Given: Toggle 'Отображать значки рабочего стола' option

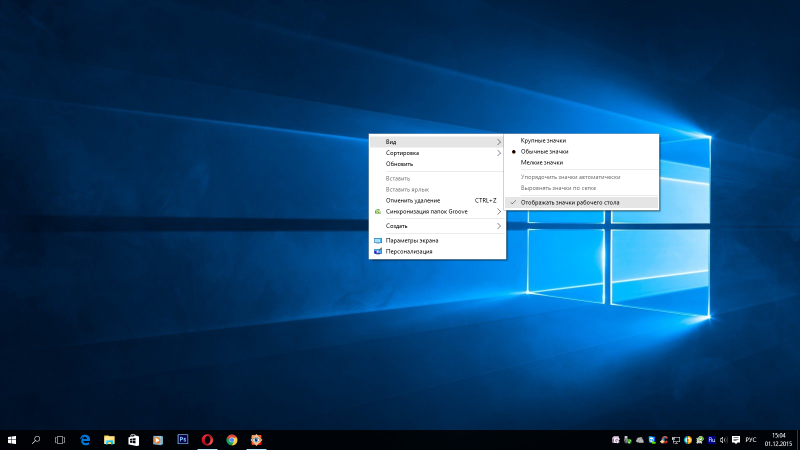Looking at the screenshot, I should click(570, 202).
